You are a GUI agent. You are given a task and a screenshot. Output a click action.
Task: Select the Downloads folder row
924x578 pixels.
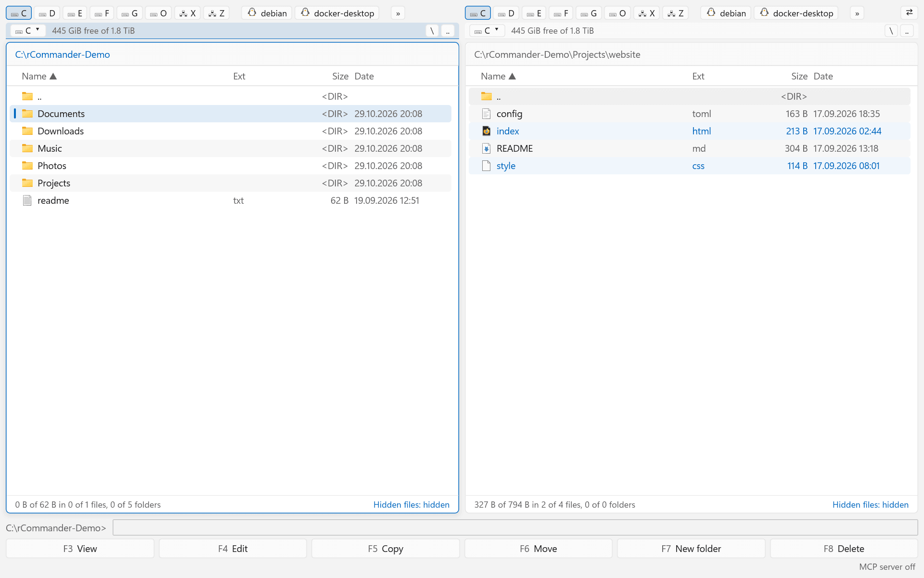click(231, 131)
